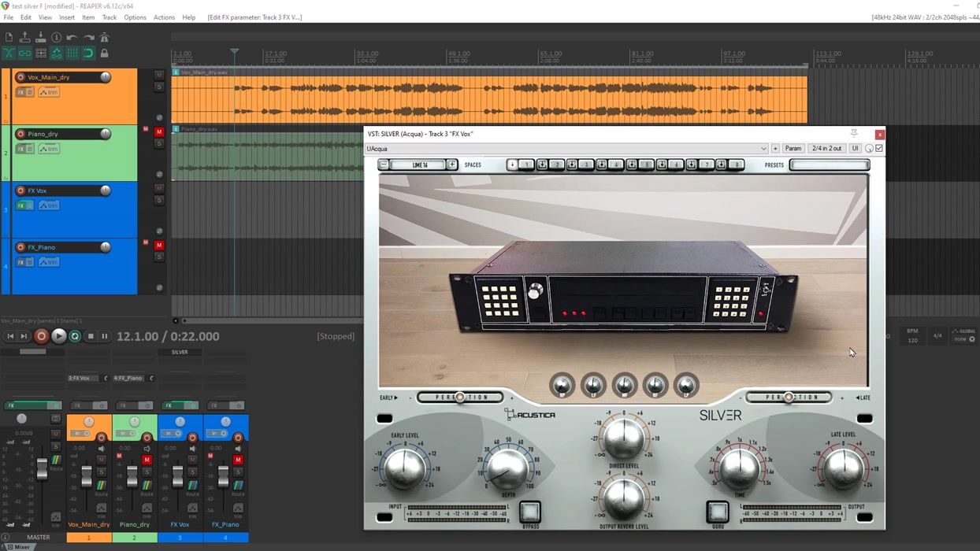Screen dimensions: 980x551
Task: Open the Track menu
Action: click(109, 17)
